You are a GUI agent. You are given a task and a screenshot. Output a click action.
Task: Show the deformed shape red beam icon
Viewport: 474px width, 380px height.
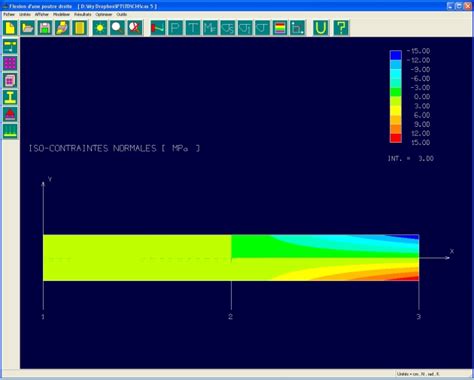point(158,28)
